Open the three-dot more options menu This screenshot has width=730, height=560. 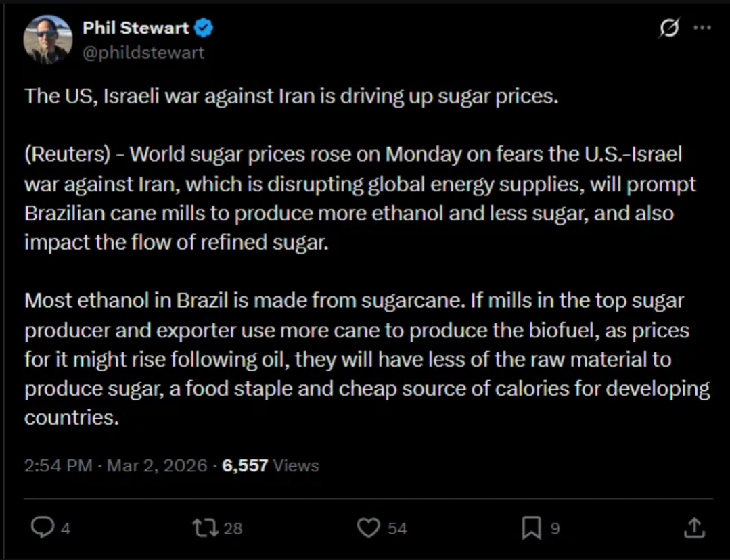pos(703,28)
